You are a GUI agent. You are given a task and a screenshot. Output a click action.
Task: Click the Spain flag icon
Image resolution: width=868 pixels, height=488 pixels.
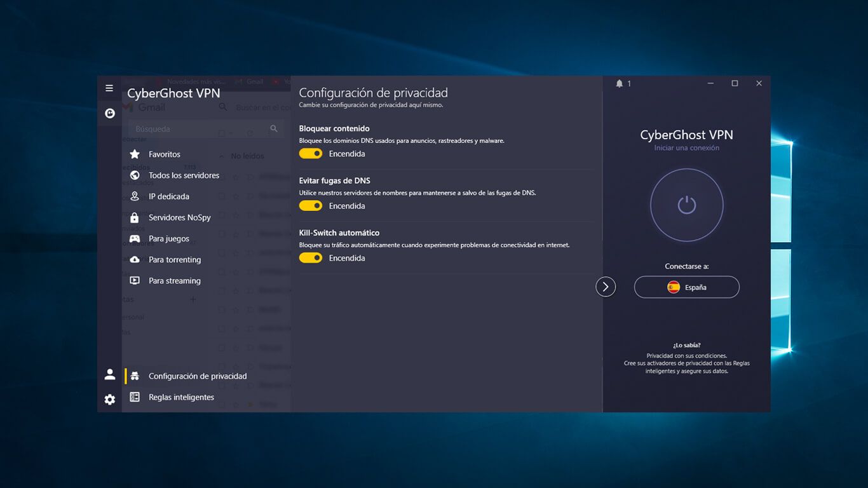click(674, 287)
